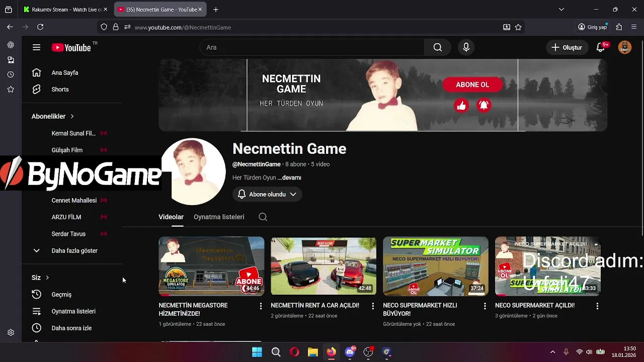Open new tab with plus button
Screen dimensions: 644x362
216,10
